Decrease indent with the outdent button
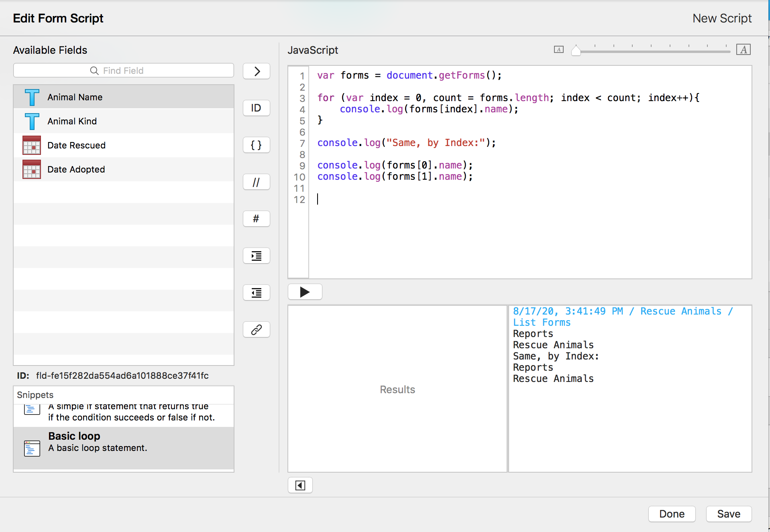This screenshot has width=770, height=532. (x=256, y=293)
